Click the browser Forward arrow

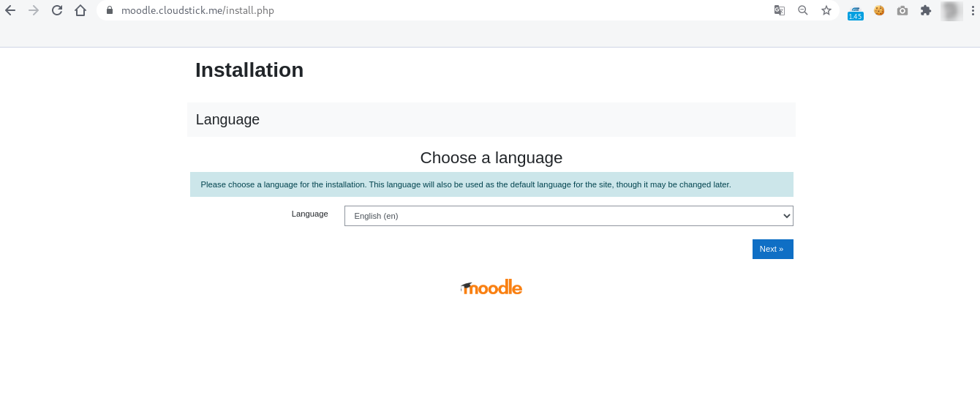coord(33,11)
